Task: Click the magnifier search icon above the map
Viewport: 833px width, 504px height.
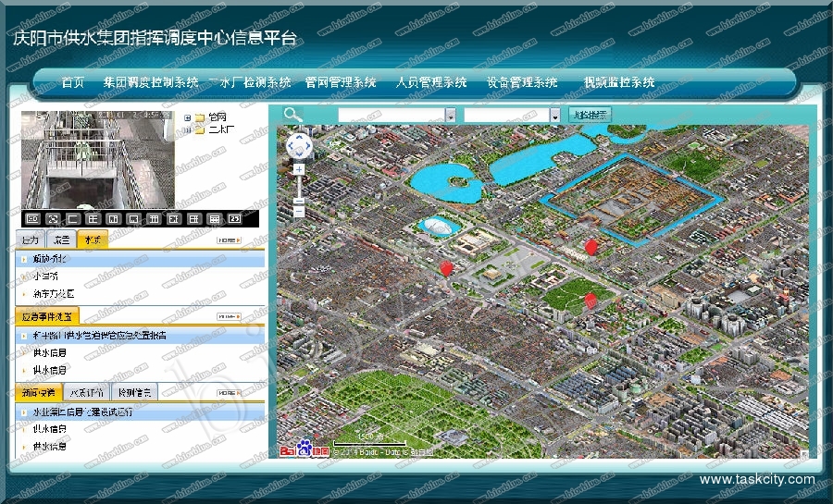Action: 292,115
